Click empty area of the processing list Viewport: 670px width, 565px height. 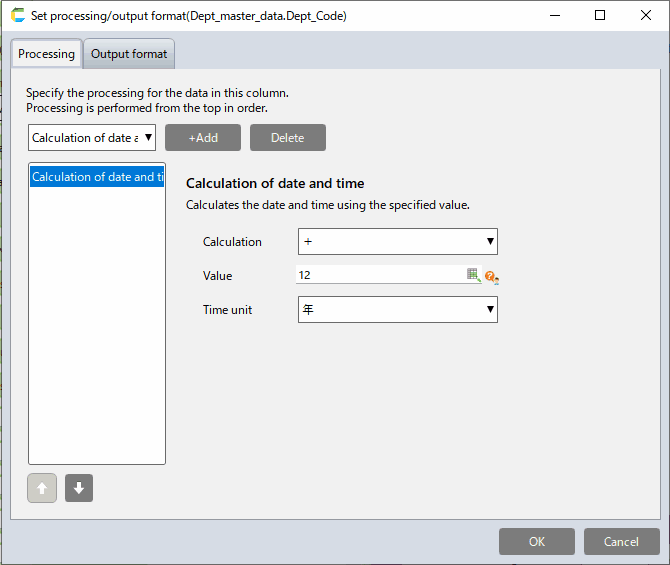coord(96,330)
